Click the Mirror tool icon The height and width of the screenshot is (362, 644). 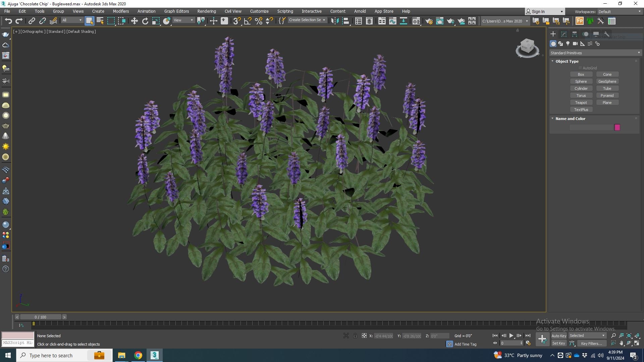click(335, 21)
